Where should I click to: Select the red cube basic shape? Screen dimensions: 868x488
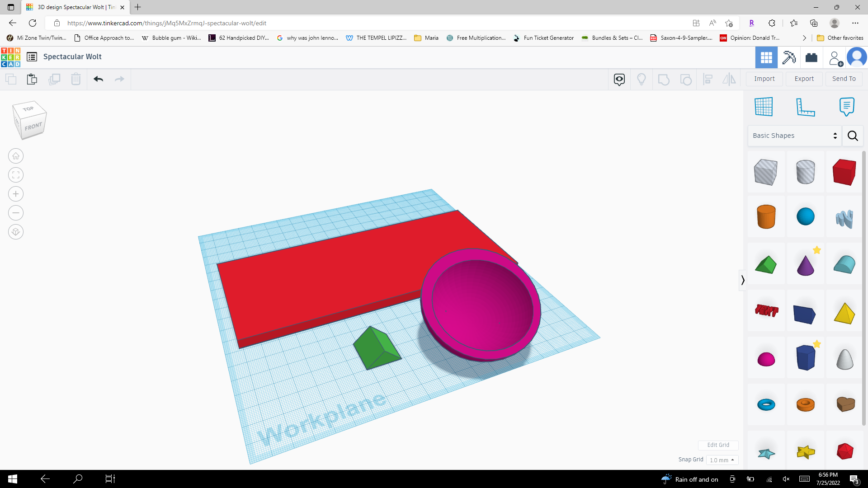[844, 172]
